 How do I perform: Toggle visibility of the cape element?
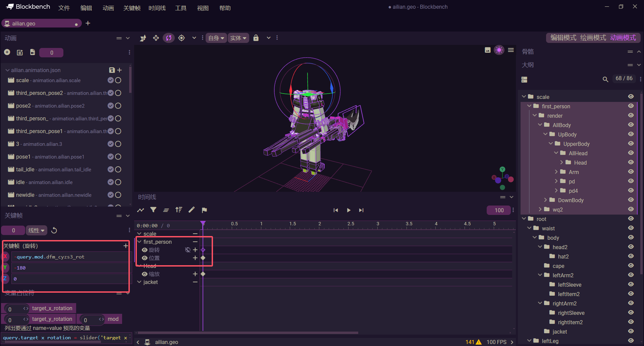tap(631, 266)
